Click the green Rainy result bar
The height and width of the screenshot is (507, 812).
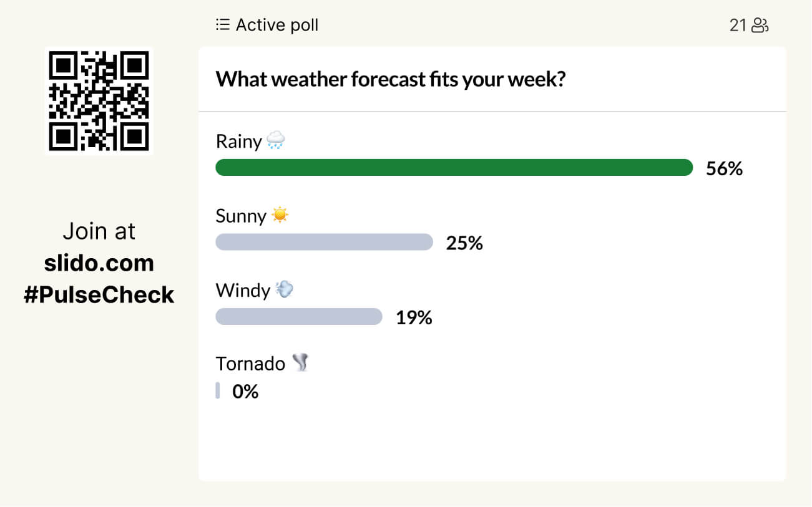tap(454, 168)
